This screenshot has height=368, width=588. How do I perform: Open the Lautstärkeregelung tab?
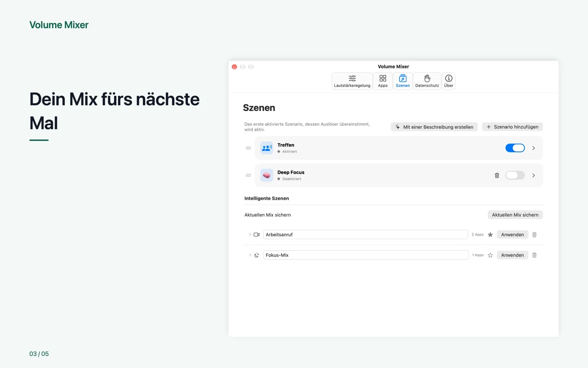click(352, 81)
